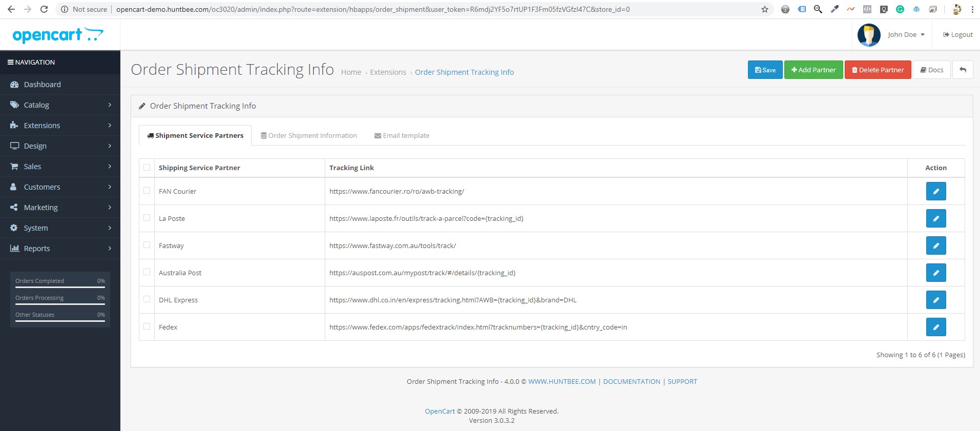Click the Extensions puzzle icon in the sidebar

(14, 126)
